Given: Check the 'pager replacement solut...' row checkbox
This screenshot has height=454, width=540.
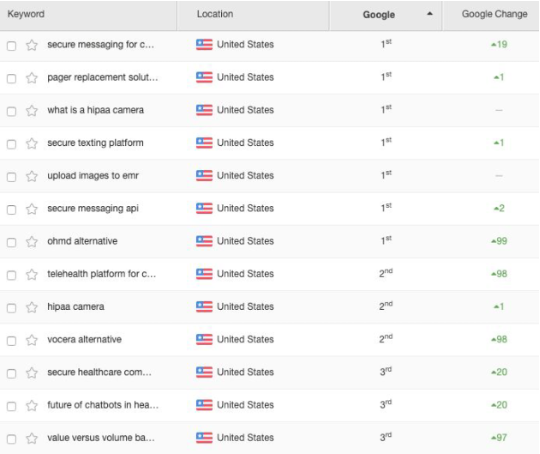Looking at the screenshot, I should 11,79.
